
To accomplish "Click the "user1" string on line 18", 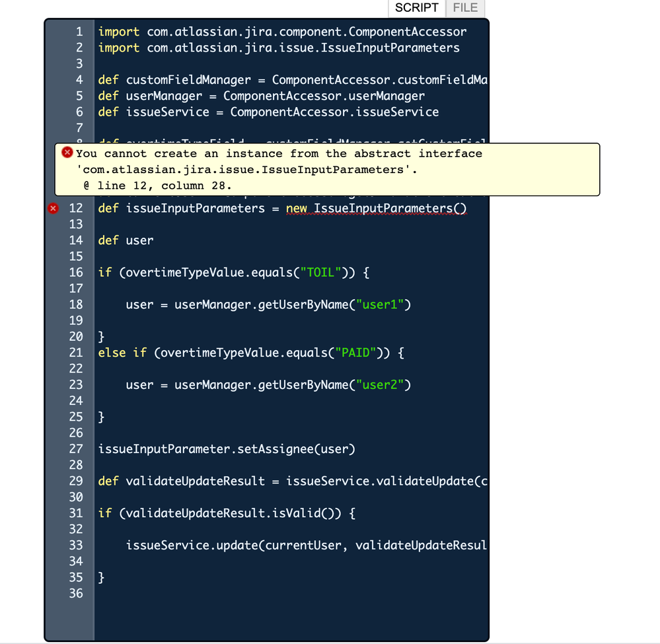I will click(x=380, y=304).
